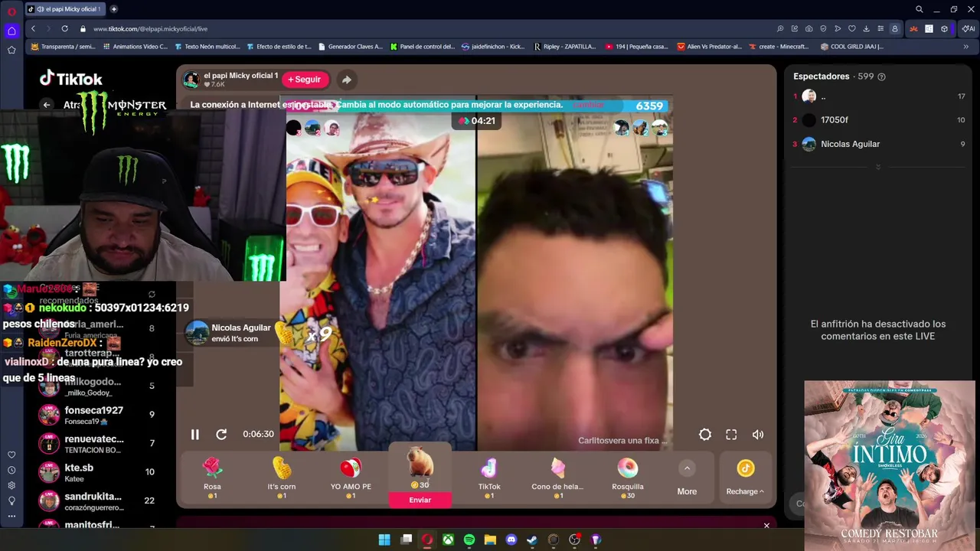Expand the top viewers list chevron
This screenshot has height=551, width=980.
click(x=878, y=166)
